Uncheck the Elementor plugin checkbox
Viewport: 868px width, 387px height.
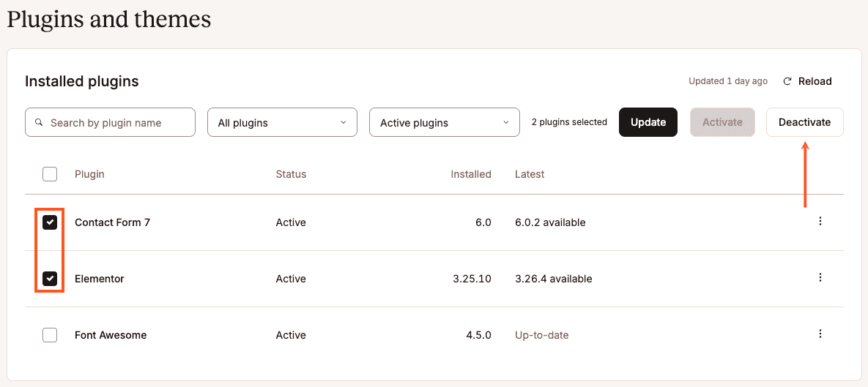50,279
